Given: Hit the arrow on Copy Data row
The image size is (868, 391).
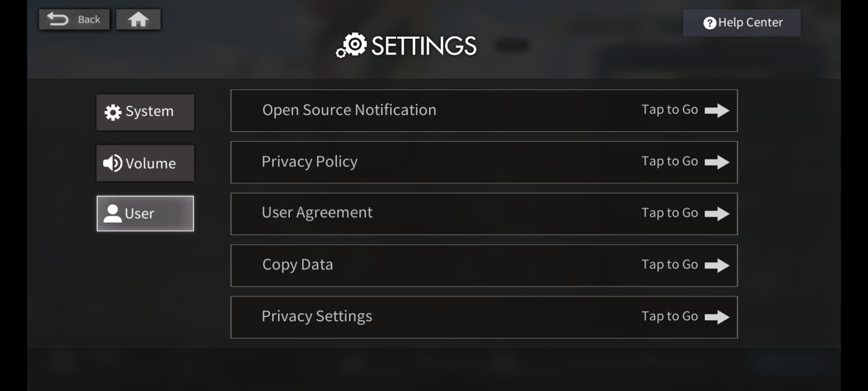Looking at the screenshot, I should click(x=717, y=265).
